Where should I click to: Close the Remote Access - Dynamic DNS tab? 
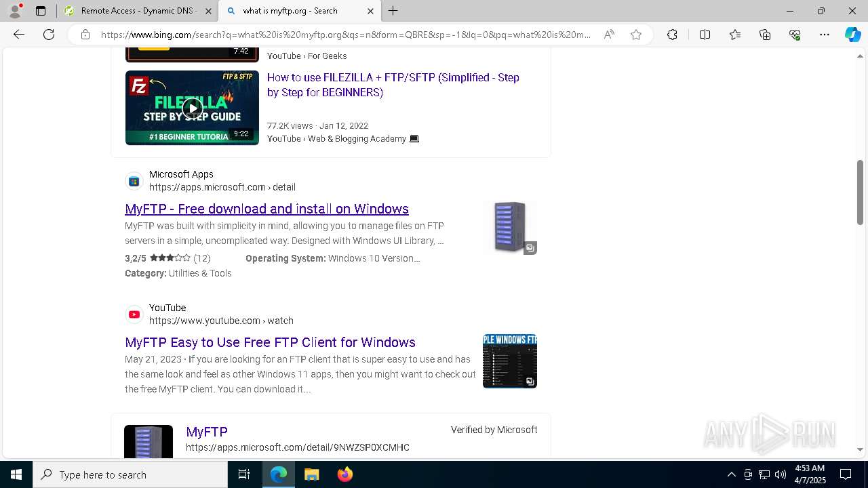click(x=208, y=11)
